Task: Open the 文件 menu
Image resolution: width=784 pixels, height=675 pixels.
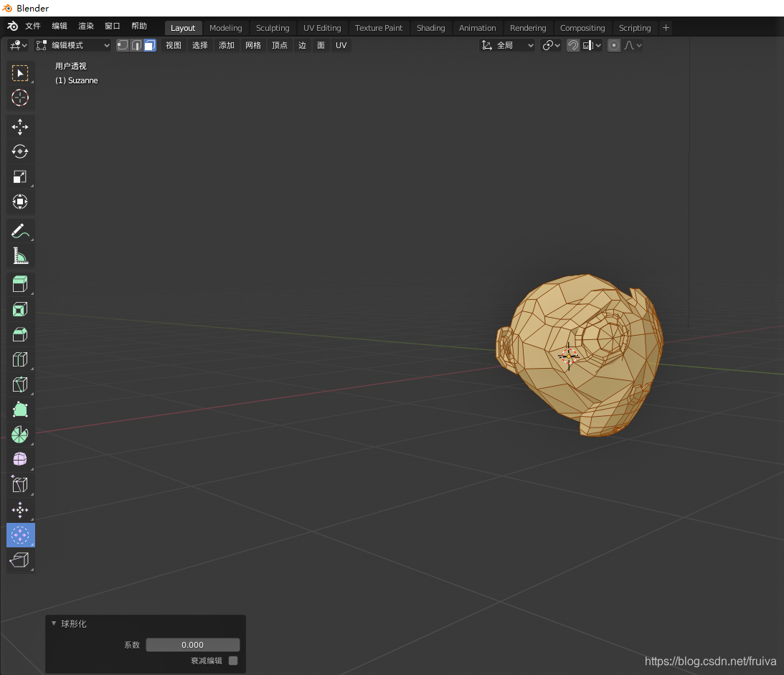Action: pos(33,27)
